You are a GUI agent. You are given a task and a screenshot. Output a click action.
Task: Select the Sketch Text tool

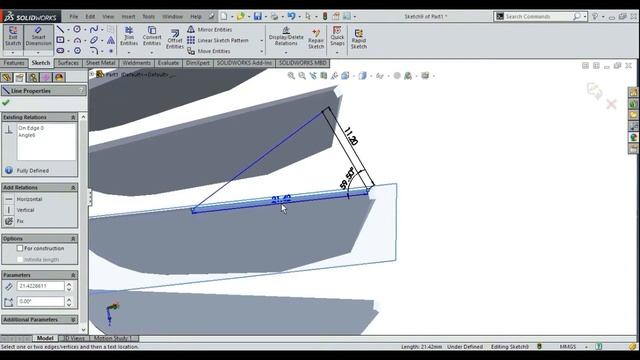(x=111, y=40)
